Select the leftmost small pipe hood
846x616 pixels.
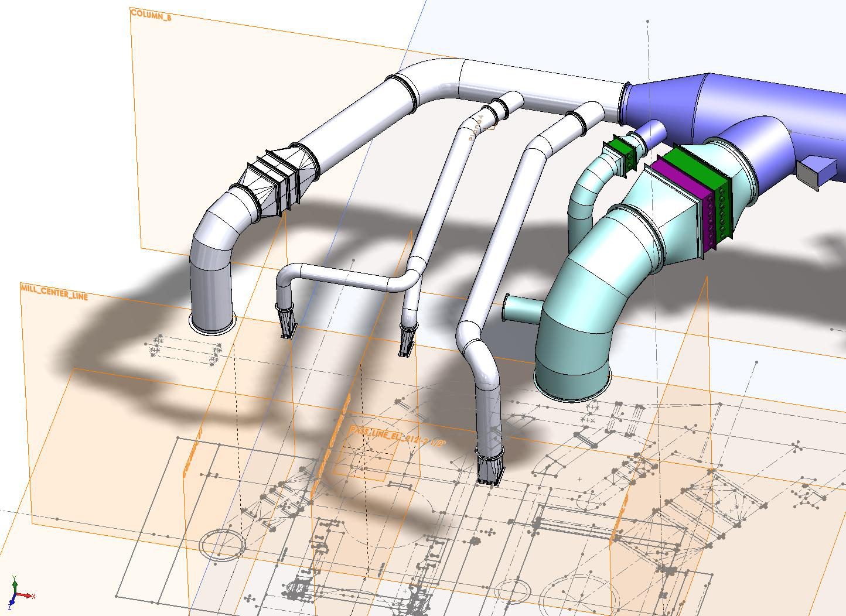tap(286, 324)
